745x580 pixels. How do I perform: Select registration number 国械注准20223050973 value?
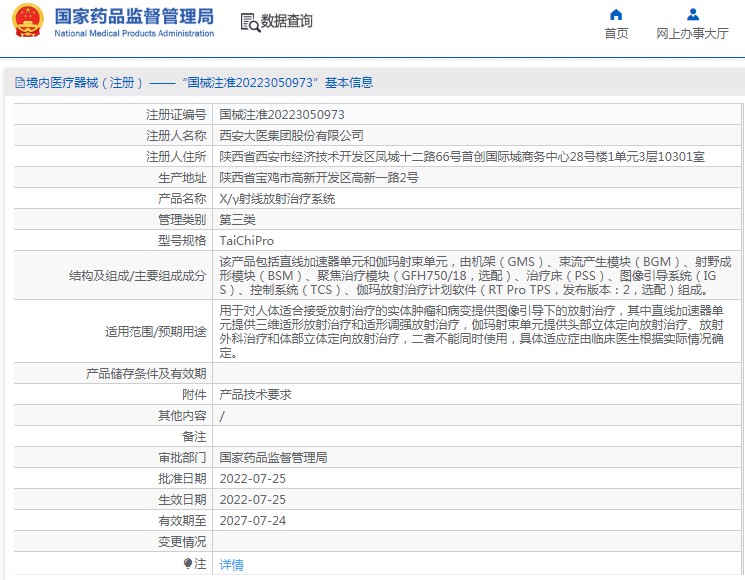282,114
